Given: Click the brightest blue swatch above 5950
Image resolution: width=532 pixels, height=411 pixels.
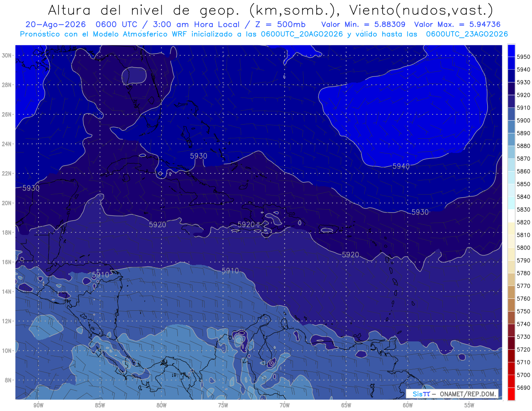Looking at the screenshot, I should click(511, 51).
